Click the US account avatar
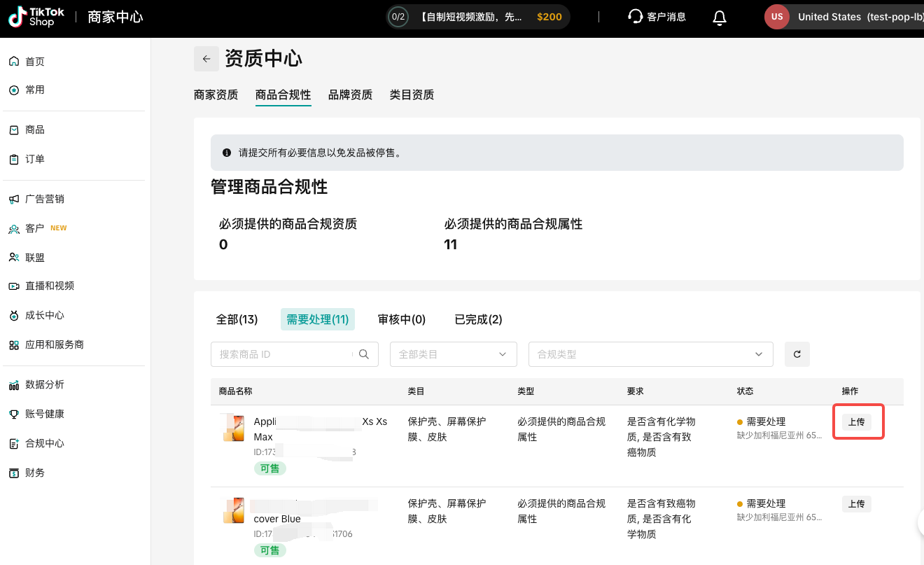This screenshot has width=924, height=565. [x=777, y=17]
